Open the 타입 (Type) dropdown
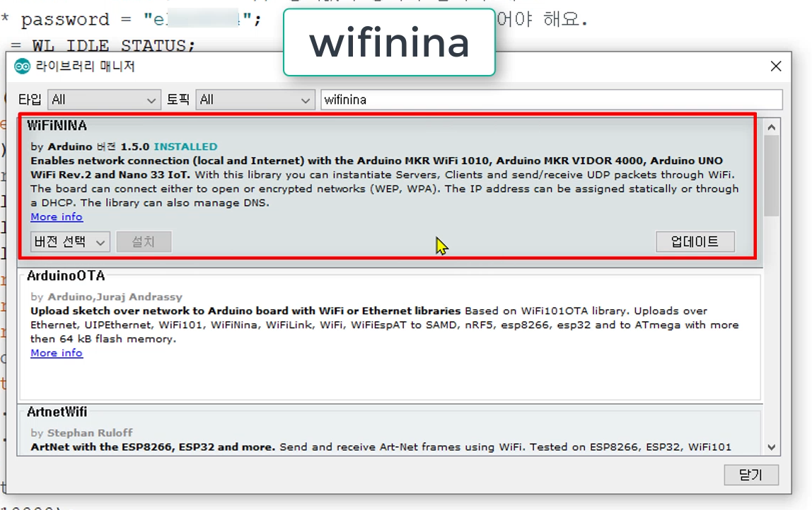Screen dimensions: 812x510 coord(103,100)
